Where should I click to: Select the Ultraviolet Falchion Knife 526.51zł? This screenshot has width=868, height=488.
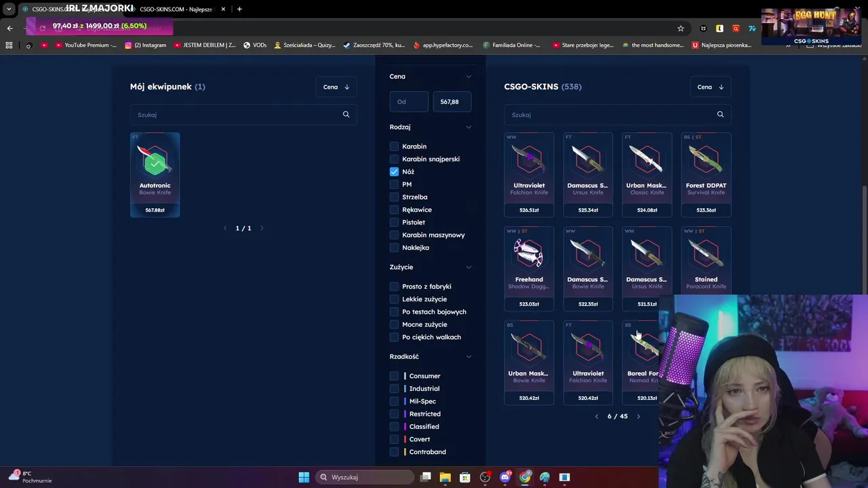(529, 175)
